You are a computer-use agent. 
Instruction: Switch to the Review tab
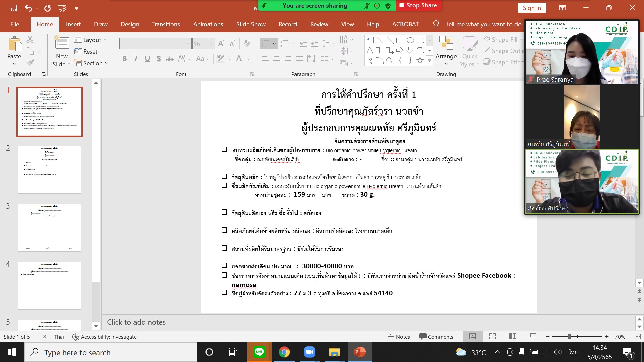[319, 24]
